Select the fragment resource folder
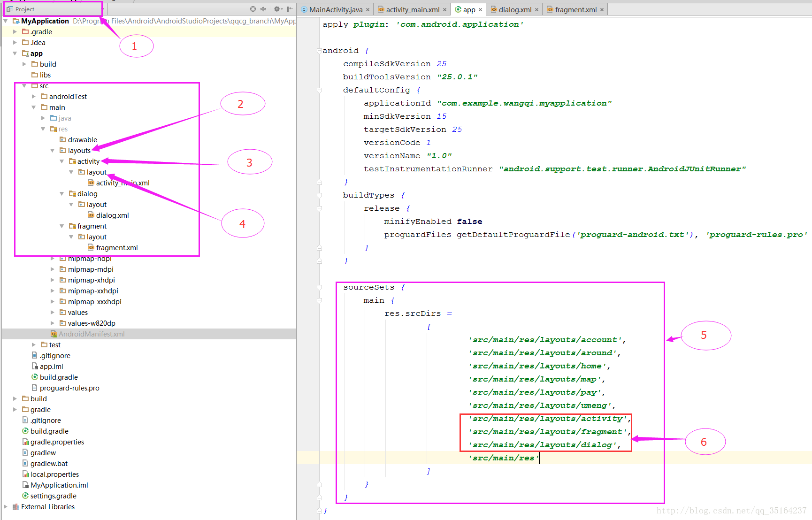 pyautogui.click(x=92, y=226)
